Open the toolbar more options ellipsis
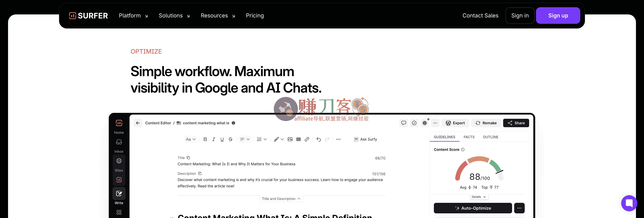Screen dimensions: 644x218 click(338, 139)
